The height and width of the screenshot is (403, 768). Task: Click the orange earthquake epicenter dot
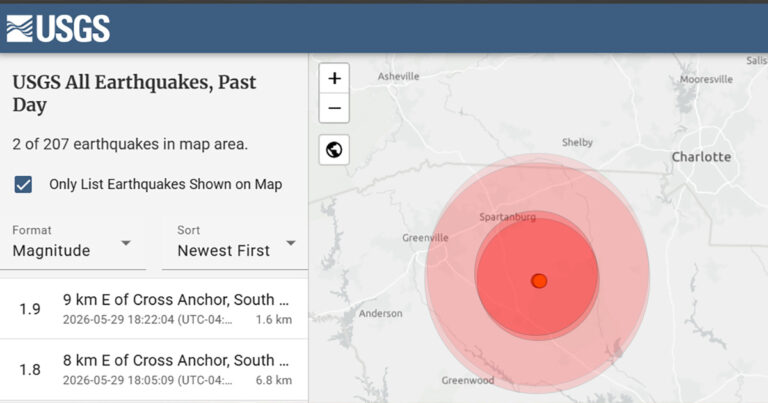(539, 281)
